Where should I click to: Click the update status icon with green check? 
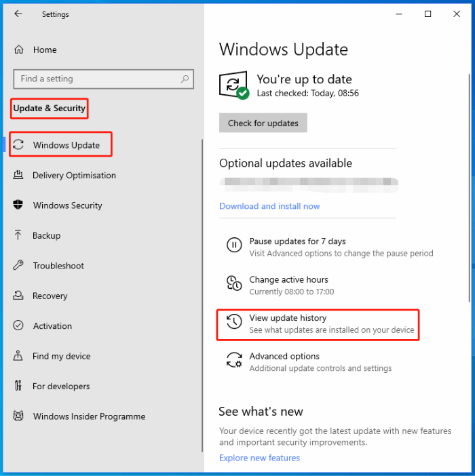coord(234,85)
